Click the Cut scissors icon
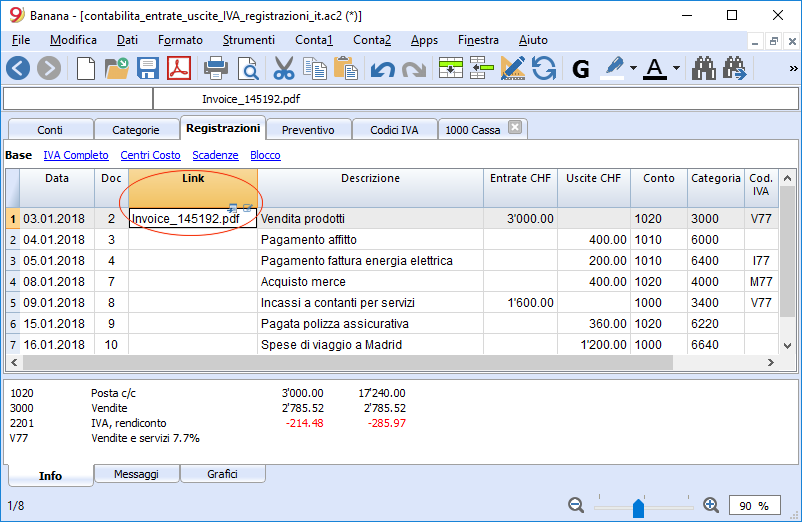 click(283, 68)
